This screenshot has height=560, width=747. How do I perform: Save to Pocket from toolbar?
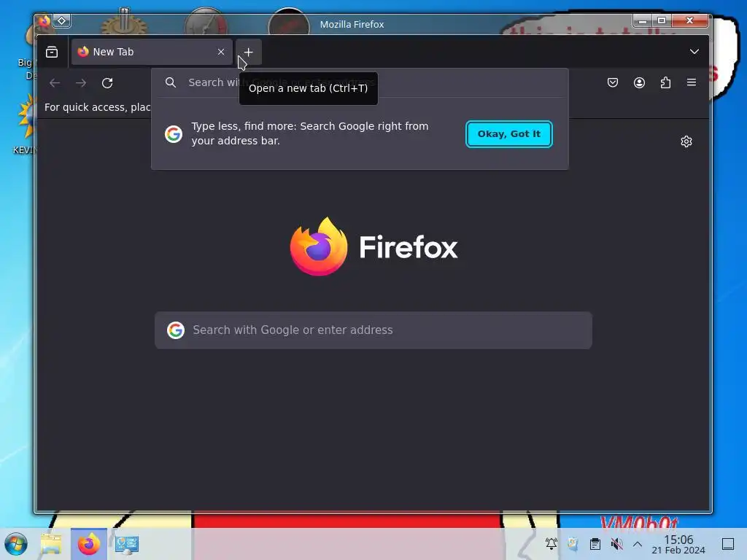click(x=613, y=83)
